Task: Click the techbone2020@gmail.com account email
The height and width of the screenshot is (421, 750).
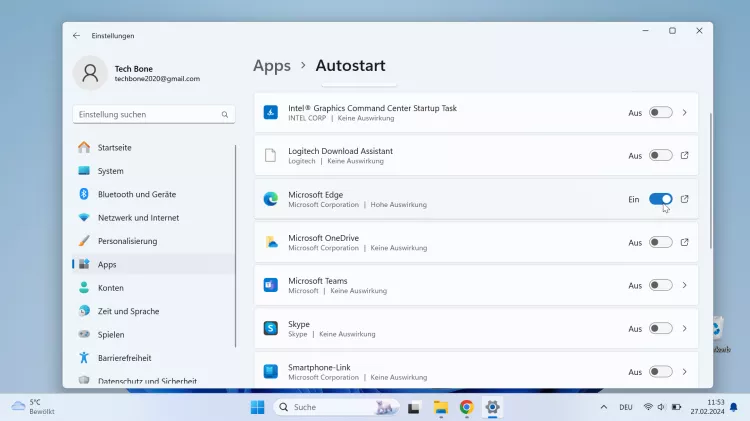Action: pyautogui.click(x=157, y=79)
